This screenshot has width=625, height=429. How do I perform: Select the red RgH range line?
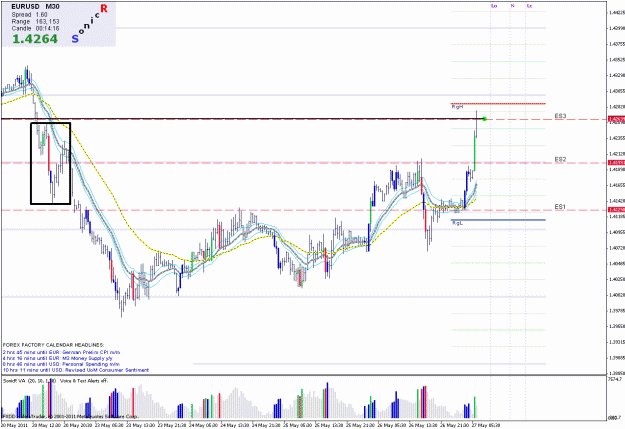(498, 104)
